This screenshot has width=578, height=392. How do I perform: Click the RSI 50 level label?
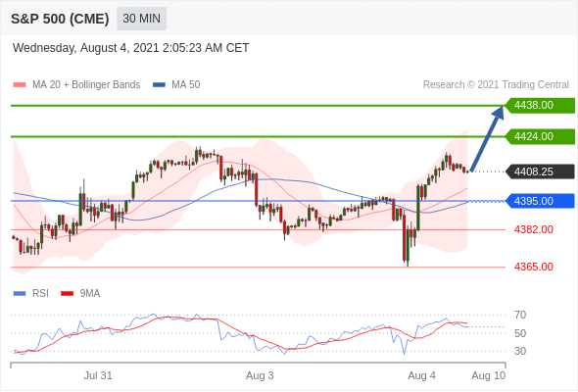[520, 333]
